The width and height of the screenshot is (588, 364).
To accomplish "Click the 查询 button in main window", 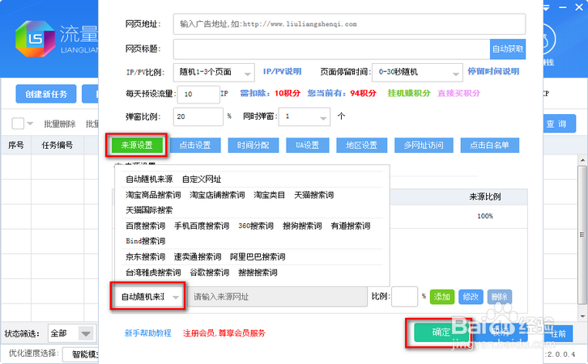I will 557,124.
